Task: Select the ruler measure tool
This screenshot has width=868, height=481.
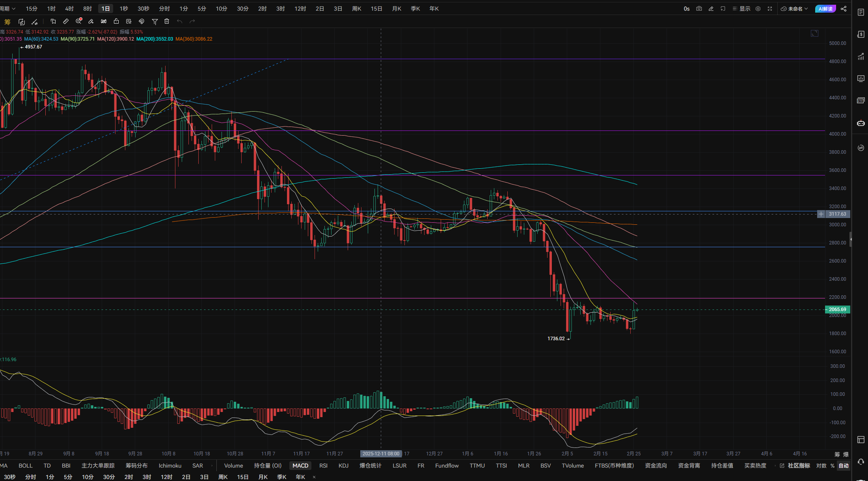Action: tap(66, 21)
